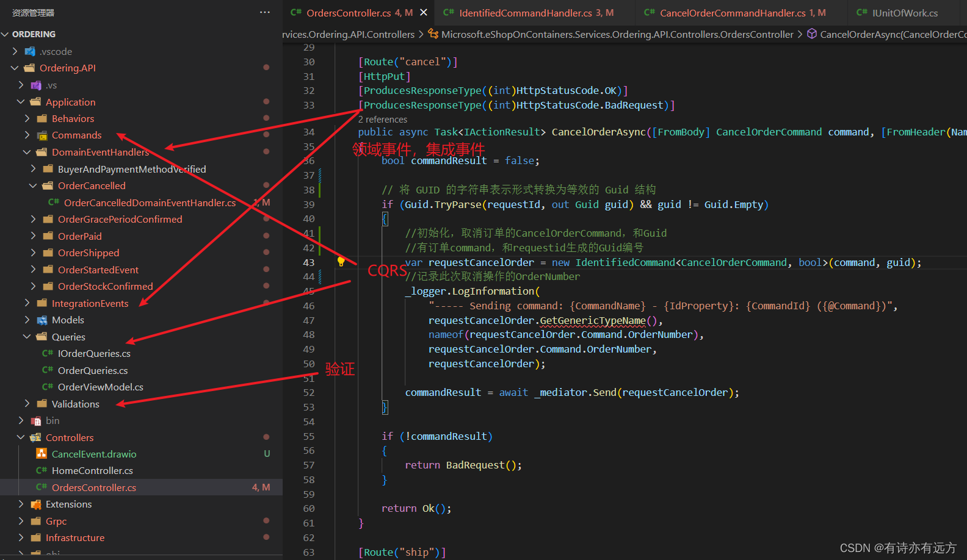
Task: Click the Extensions folder icon
Action: click(x=36, y=504)
